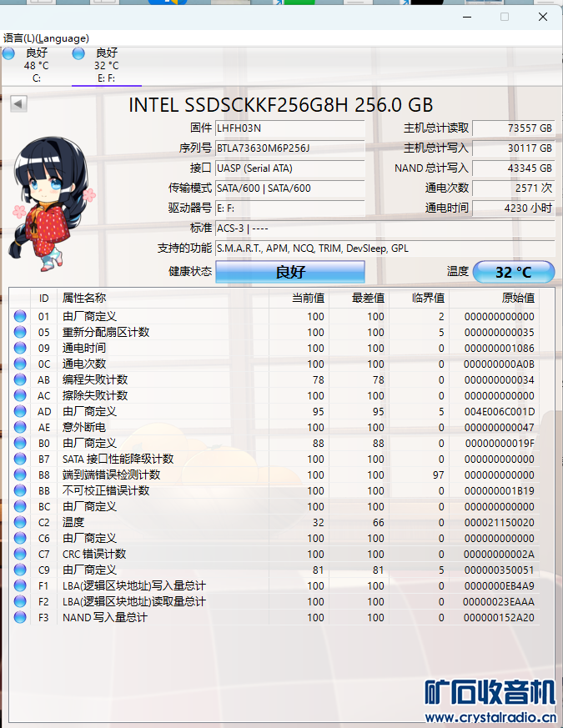Image resolution: width=563 pixels, height=728 pixels.
Task: Click the status orb in row B0
Action: [20, 443]
